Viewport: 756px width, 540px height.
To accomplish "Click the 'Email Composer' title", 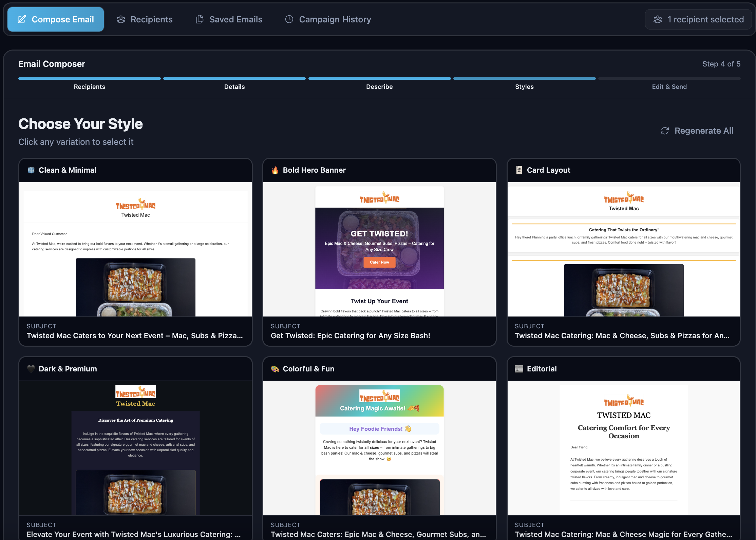I will [x=52, y=64].
